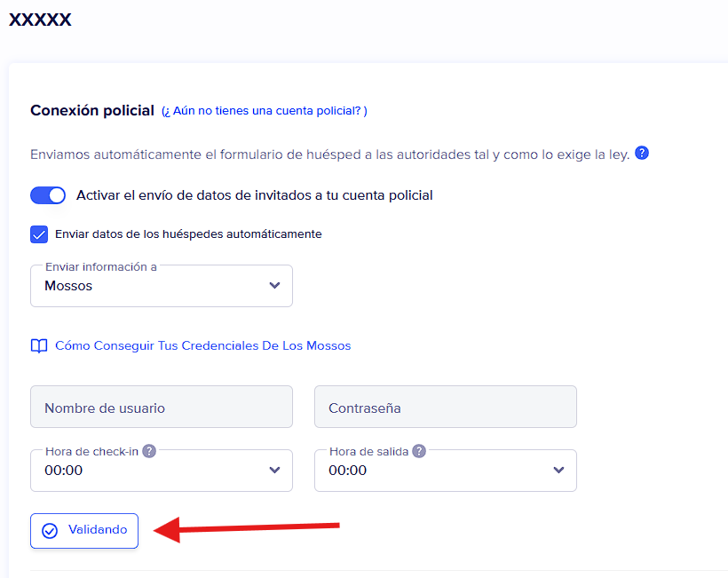
Task: Focus the Contraseña input field
Action: 446,408
